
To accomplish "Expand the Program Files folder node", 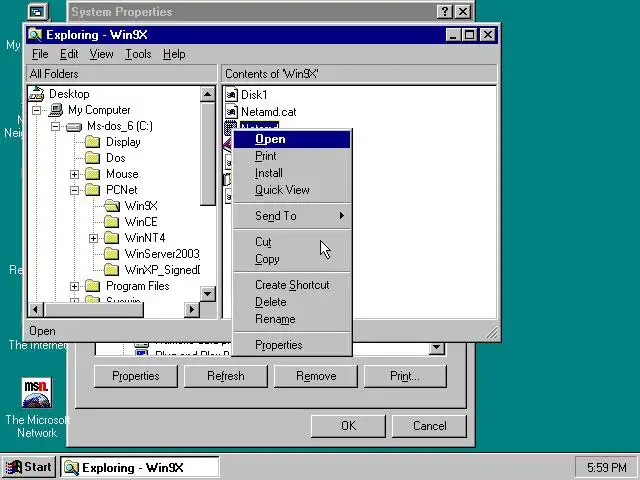I will 74,287.
